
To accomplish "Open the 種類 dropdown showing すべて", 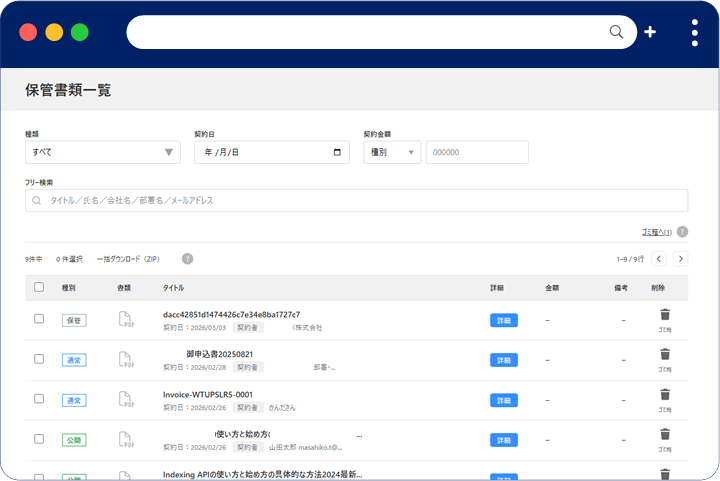I will [103, 152].
